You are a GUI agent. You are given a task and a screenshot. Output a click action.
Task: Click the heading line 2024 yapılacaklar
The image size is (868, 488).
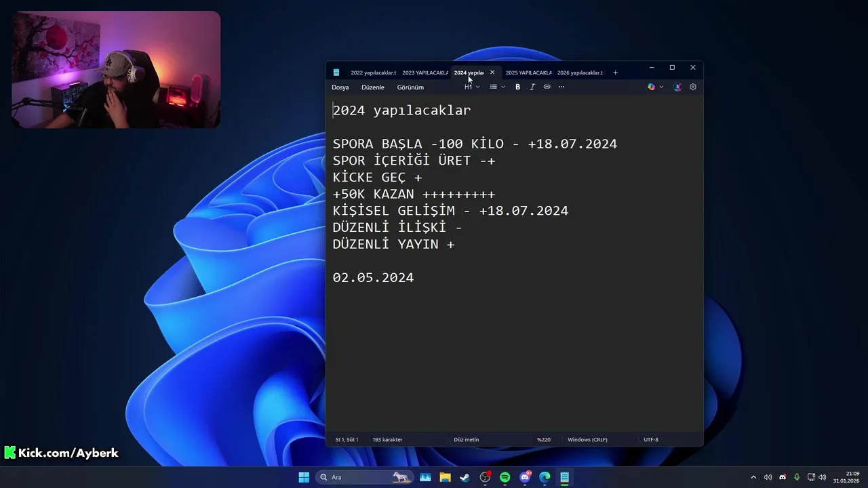click(x=401, y=110)
